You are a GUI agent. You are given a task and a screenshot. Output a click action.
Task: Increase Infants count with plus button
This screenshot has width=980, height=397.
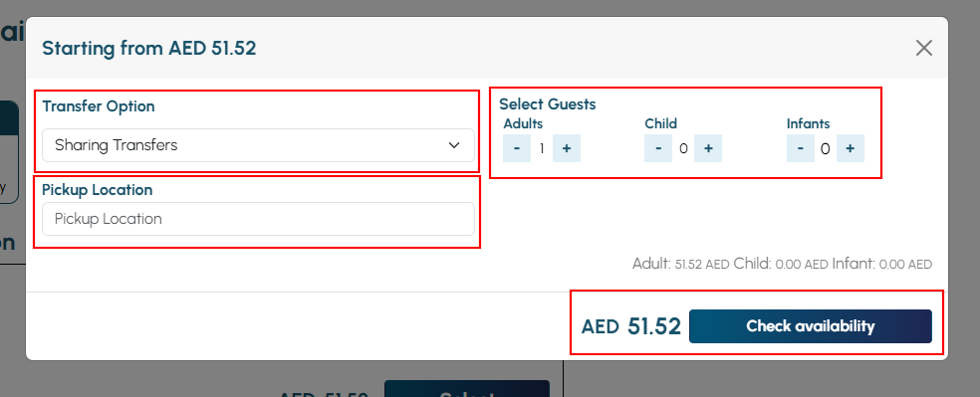(x=850, y=148)
